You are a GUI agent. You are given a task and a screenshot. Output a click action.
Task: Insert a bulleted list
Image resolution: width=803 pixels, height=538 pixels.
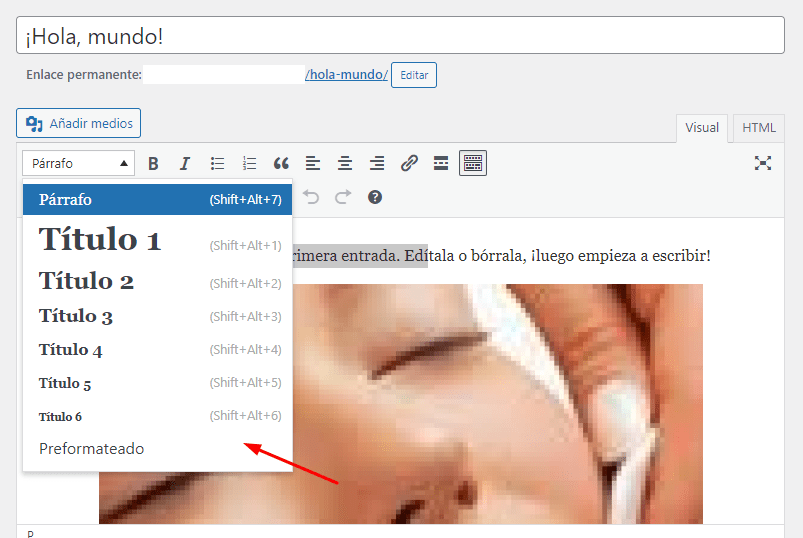click(217, 163)
